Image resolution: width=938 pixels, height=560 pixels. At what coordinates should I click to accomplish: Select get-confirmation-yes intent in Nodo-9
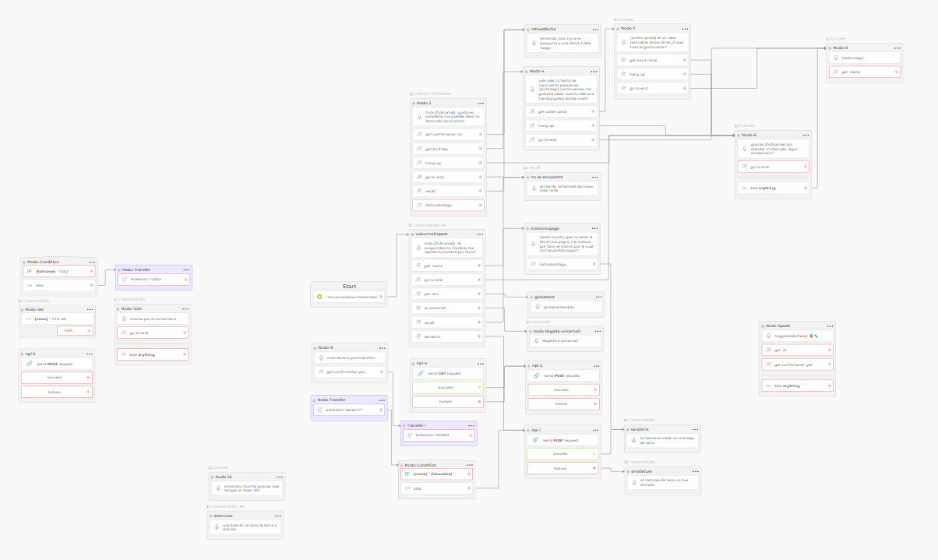click(x=351, y=372)
